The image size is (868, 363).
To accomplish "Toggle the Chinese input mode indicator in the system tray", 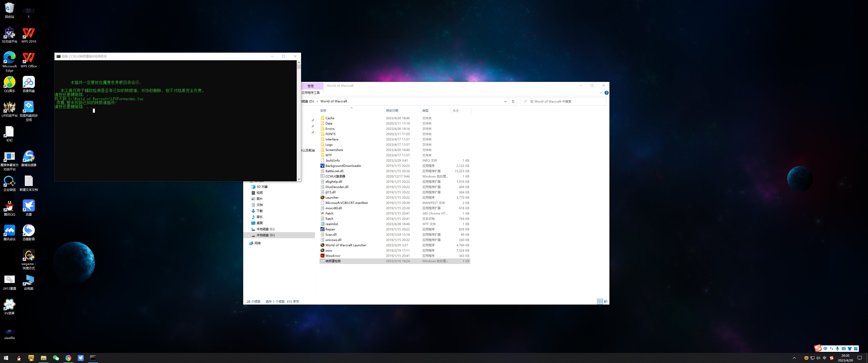I will click(x=825, y=358).
